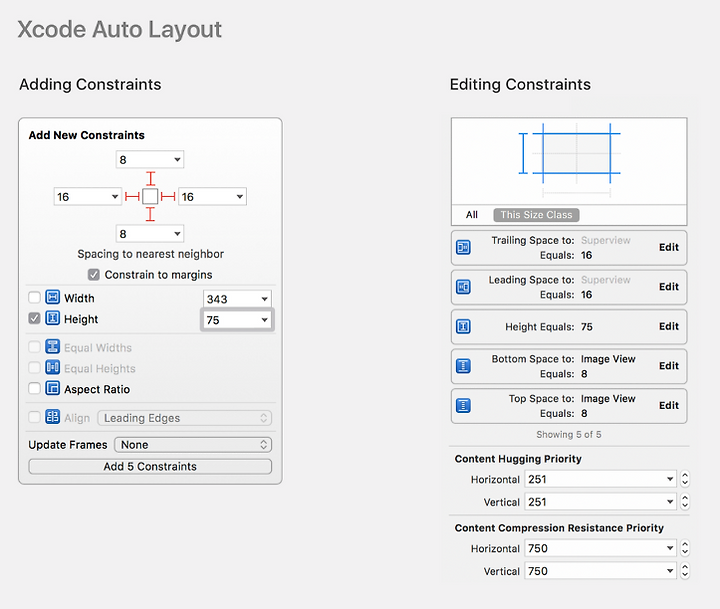The width and height of the screenshot is (720, 609).
Task: Disable Constrain to margins checkbox
Action: coord(94,275)
